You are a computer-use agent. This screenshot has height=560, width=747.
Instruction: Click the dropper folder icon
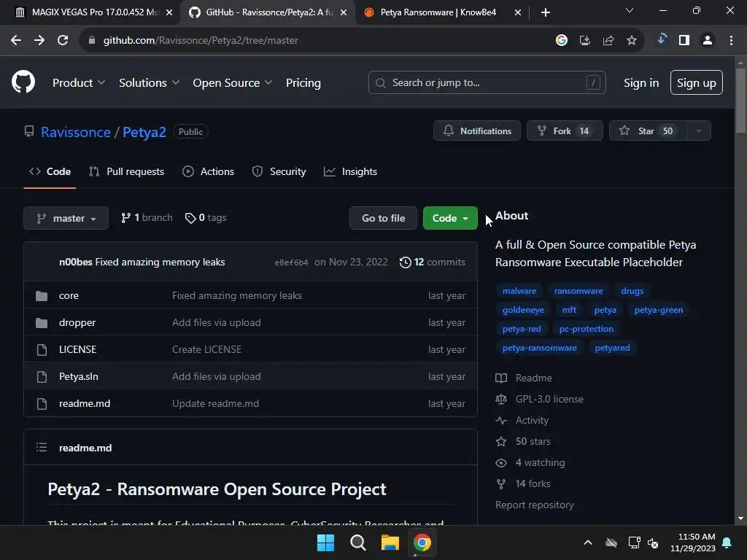coord(42,323)
